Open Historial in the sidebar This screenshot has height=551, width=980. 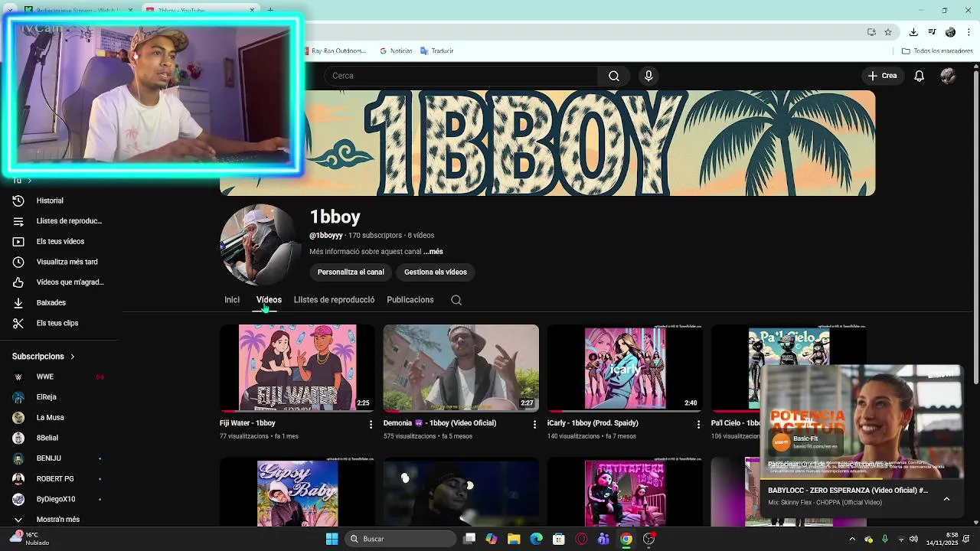59,201
